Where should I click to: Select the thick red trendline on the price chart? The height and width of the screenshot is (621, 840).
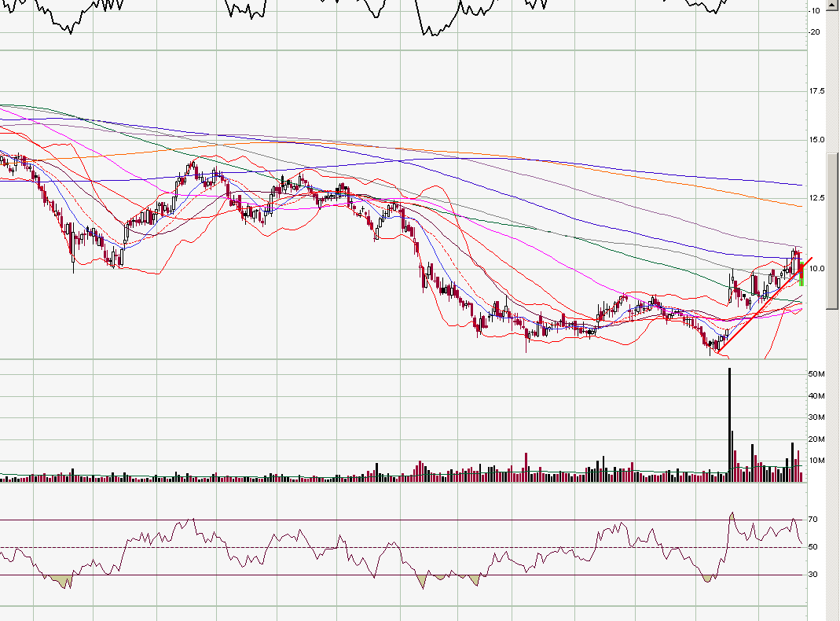point(754,314)
